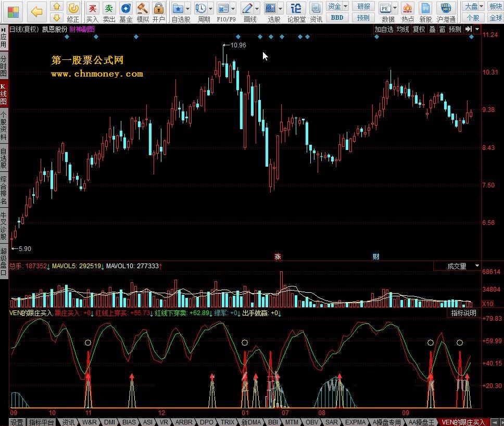Screen dimensions: 504x426
Task: Click the 财 marker on the K-line timeline
Action: coord(376,256)
